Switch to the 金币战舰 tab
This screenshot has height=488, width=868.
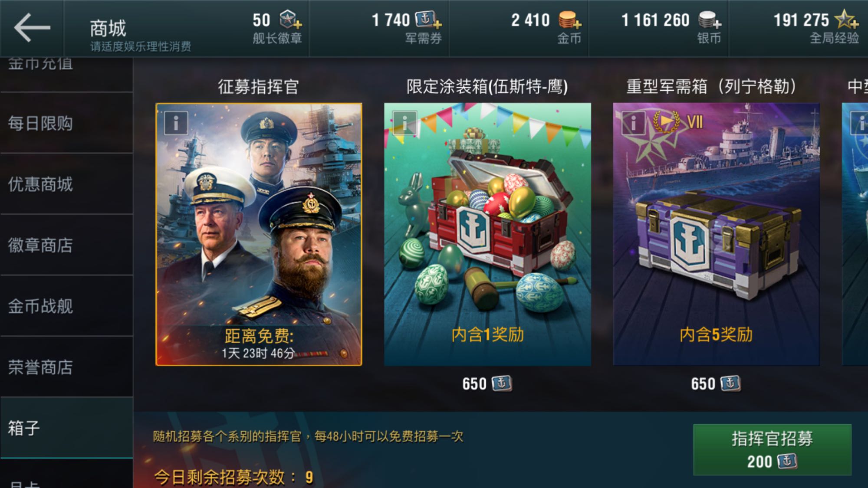click(66, 306)
